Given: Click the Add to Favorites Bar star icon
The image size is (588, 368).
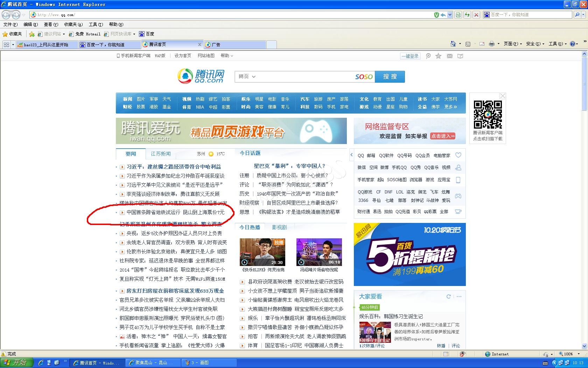Looking at the screenshot, I should tap(32, 34).
